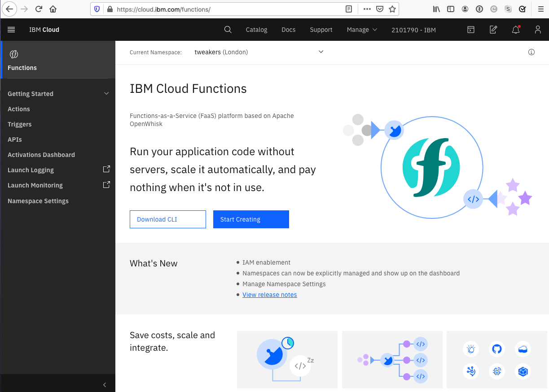Viewport: 549px width, 392px height.
Task: Save page to Pocket
Action: [380, 9]
